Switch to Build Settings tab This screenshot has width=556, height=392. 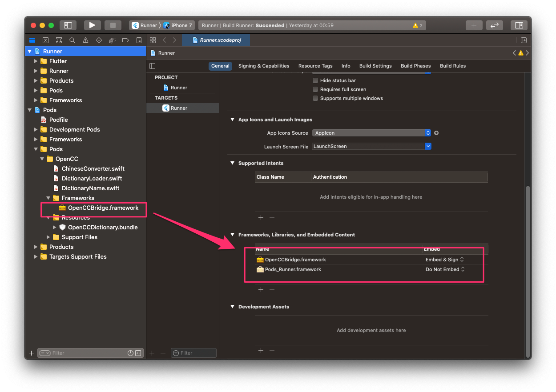click(375, 66)
